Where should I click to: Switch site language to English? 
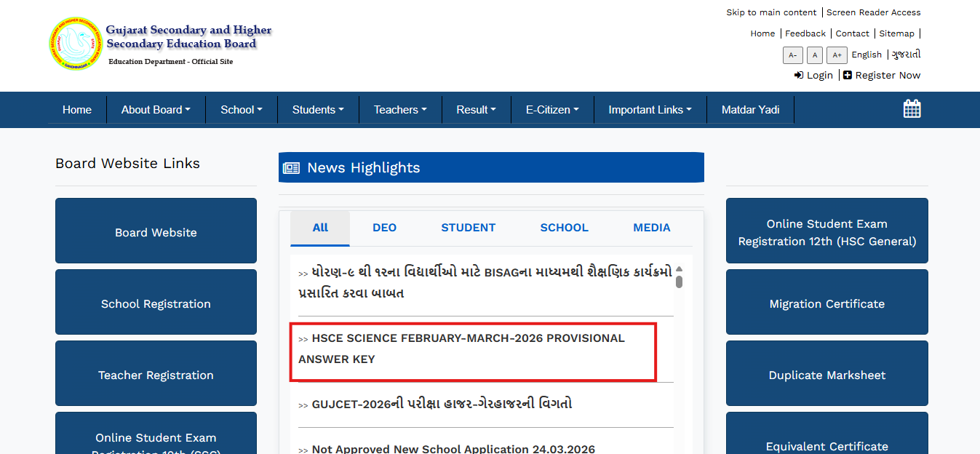pos(867,55)
